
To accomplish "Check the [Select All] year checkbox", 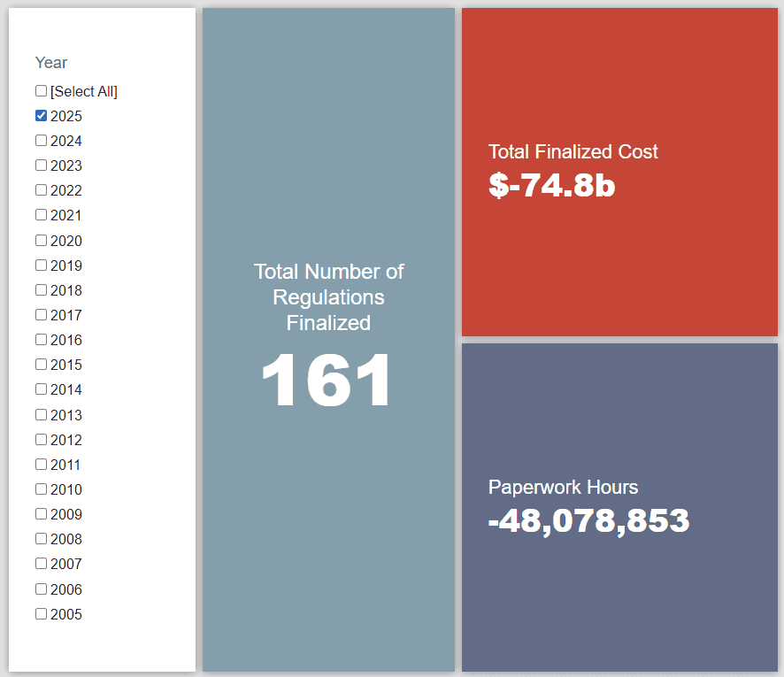I will point(42,91).
